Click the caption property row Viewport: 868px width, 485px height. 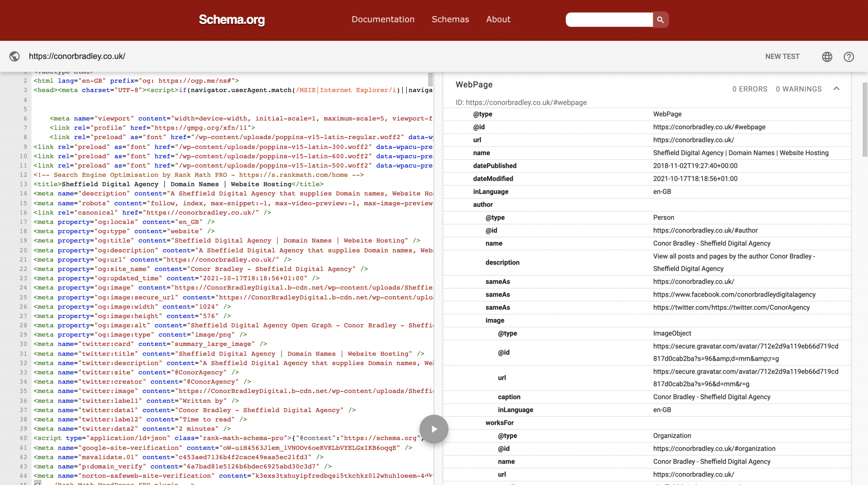[x=647, y=397]
